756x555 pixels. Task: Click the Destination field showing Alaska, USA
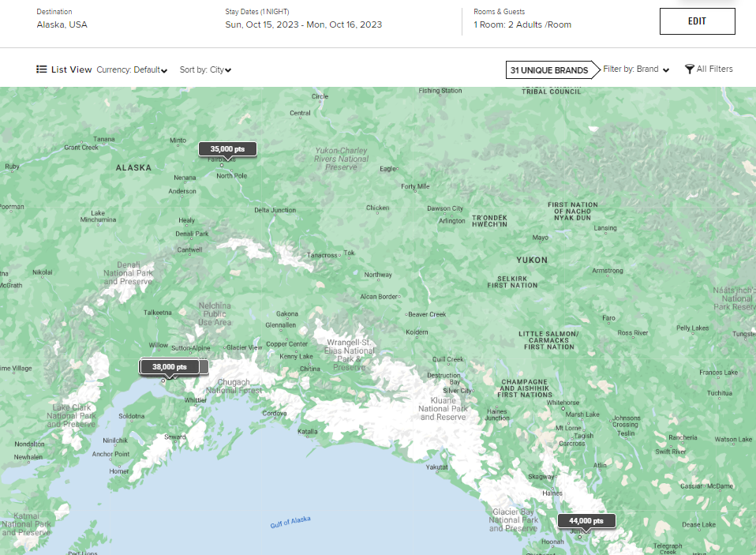[62, 24]
